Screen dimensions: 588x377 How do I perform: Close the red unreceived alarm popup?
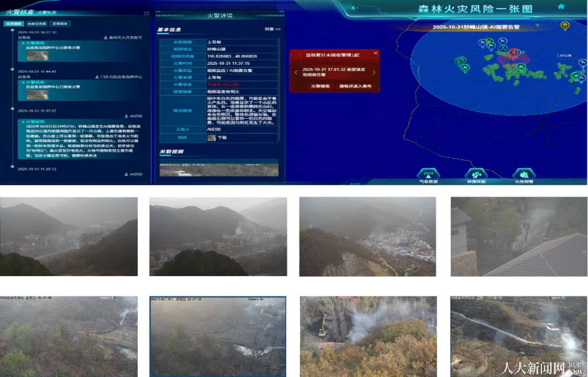[375, 53]
